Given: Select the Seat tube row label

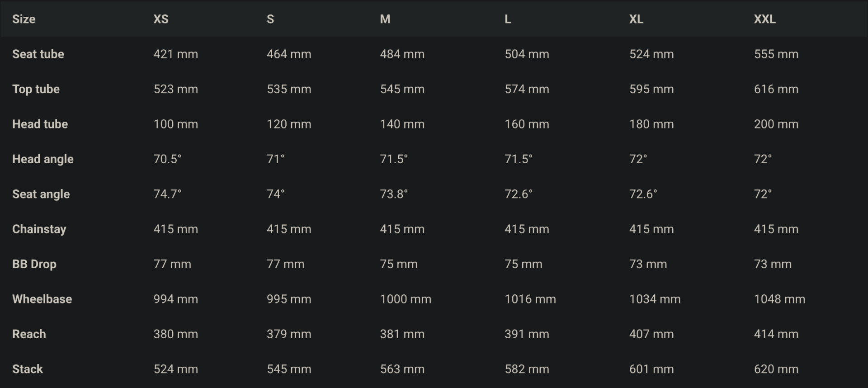Looking at the screenshot, I should pos(38,54).
